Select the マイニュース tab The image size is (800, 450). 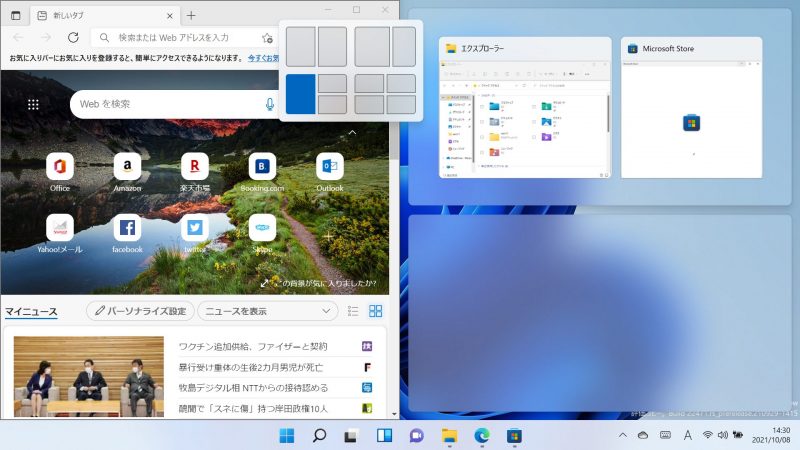click(31, 312)
